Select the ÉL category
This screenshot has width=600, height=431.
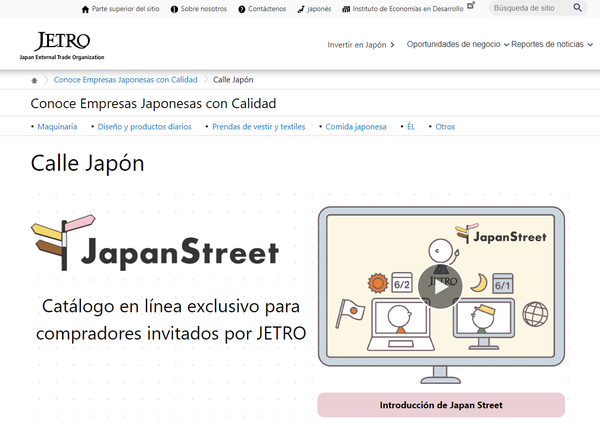pyautogui.click(x=411, y=127)
